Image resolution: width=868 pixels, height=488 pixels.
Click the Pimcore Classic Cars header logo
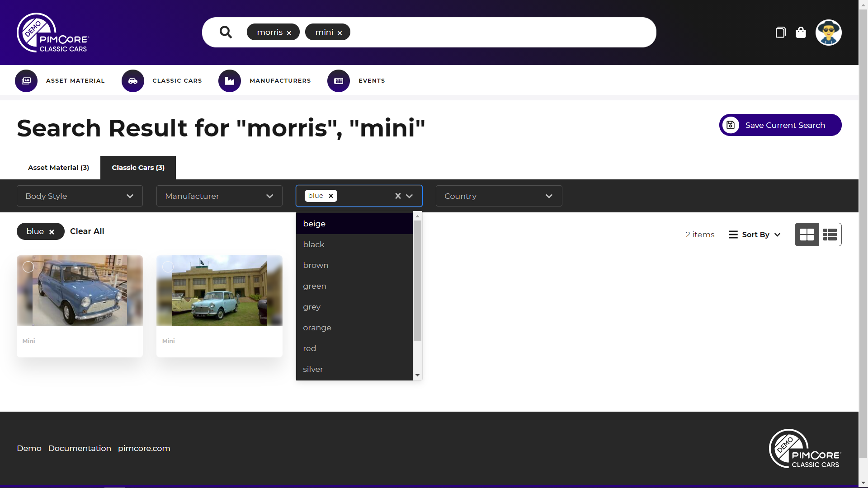point(53,33)
